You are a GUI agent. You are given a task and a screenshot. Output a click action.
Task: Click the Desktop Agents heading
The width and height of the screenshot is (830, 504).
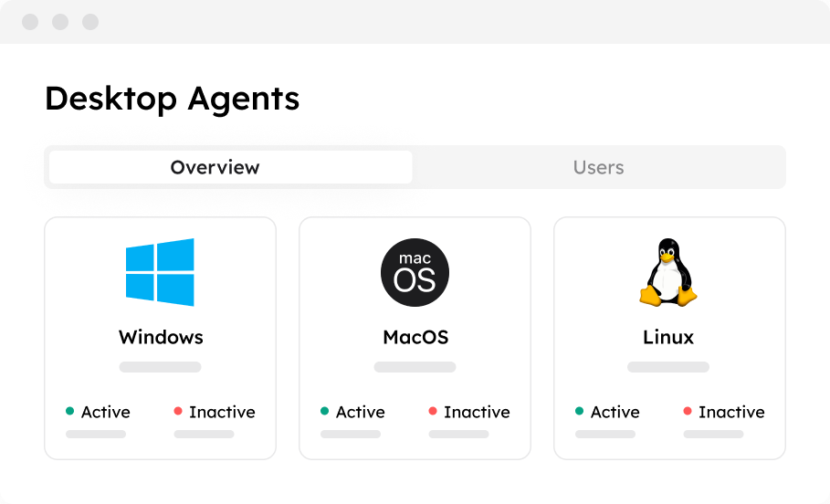(x=172, y=99)
